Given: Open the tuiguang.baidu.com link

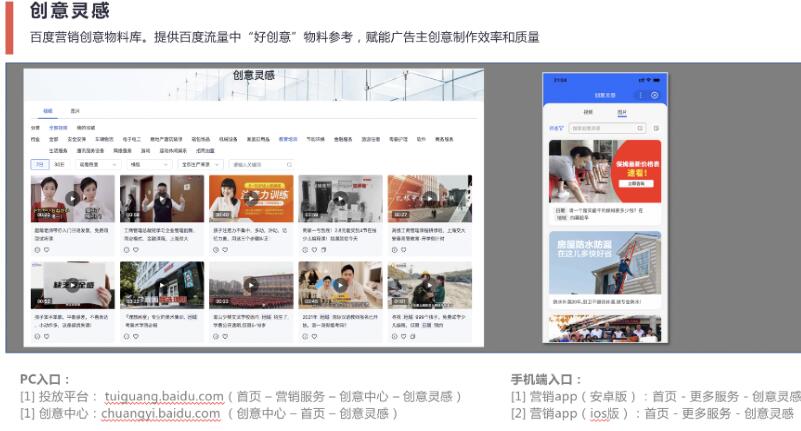Looking at the screenshot, I should (164, 396).
